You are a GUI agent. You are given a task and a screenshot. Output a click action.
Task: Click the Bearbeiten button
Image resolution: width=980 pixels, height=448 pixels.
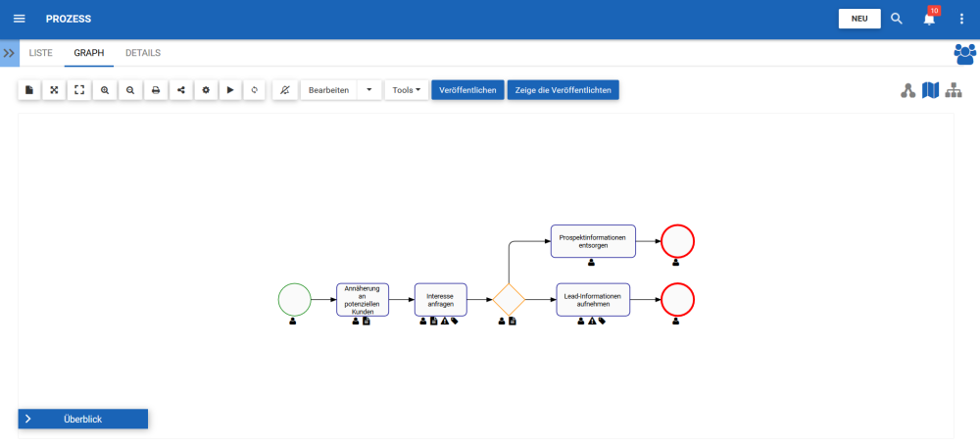(x=328, y=90)
